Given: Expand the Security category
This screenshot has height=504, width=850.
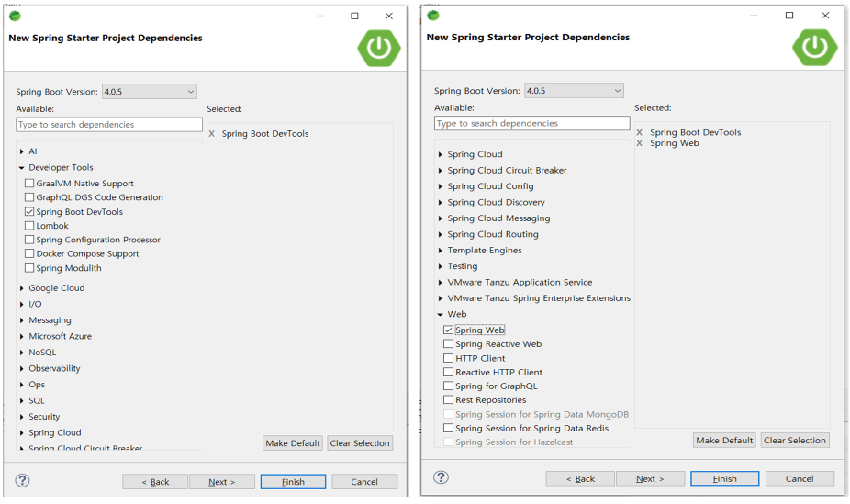Looking at the screenshot, I should (x=22, y=417).
